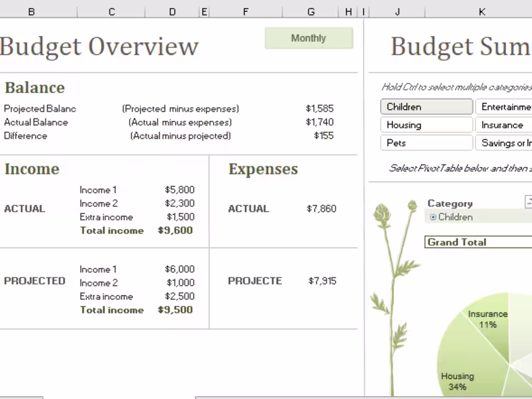Click the Category pivot header
532x399 pixels.
450,203
